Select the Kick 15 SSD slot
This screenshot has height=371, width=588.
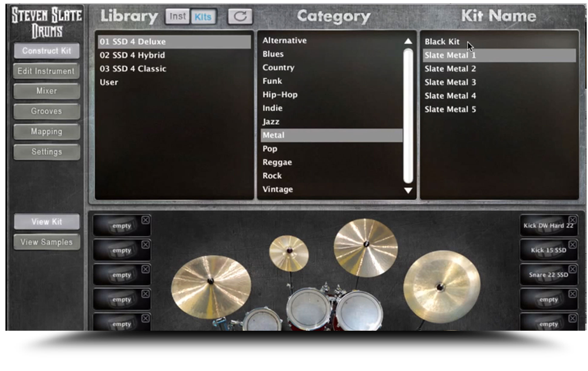[x=548, y=250]
